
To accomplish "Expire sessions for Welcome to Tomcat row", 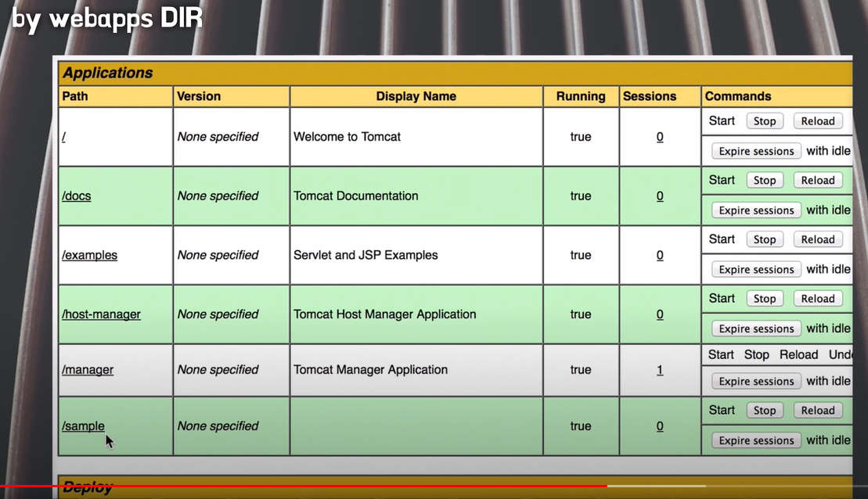I will point(756,151).
